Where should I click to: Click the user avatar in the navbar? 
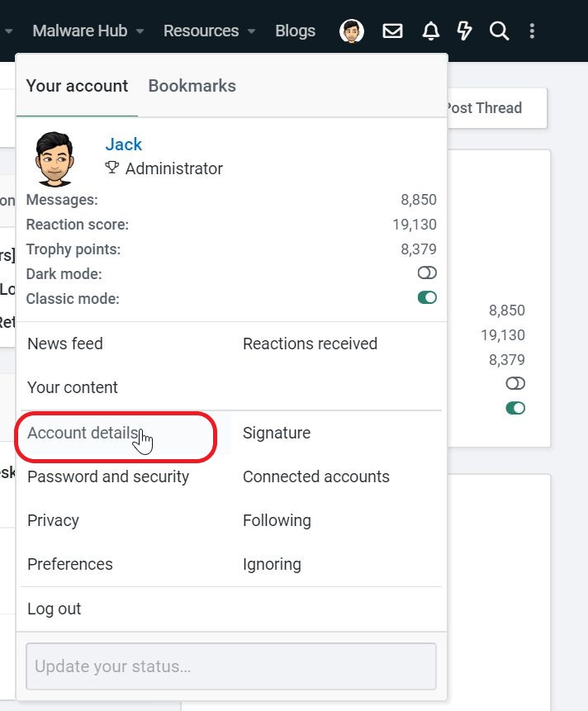point(352,31)
